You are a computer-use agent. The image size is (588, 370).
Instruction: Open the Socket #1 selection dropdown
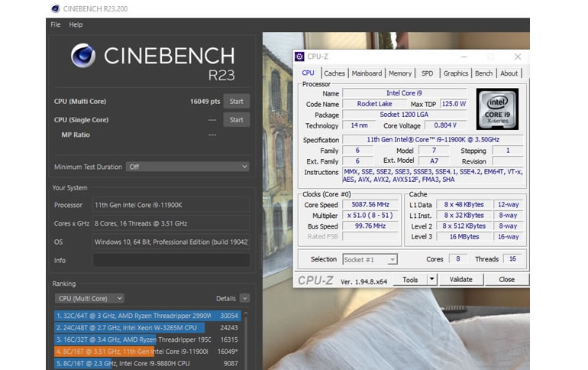pos(370,259)
